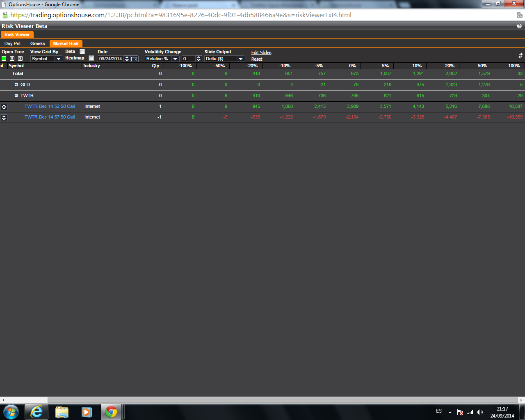Click the -2,194 delta value
525x420 pixels.
coord(352,117)
